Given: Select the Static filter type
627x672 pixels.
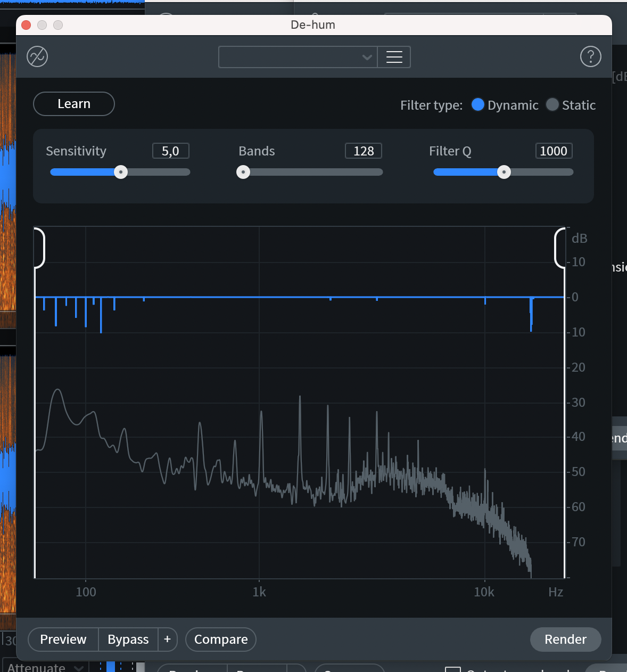Looking at the screenshot, I should tap(552, 105).
